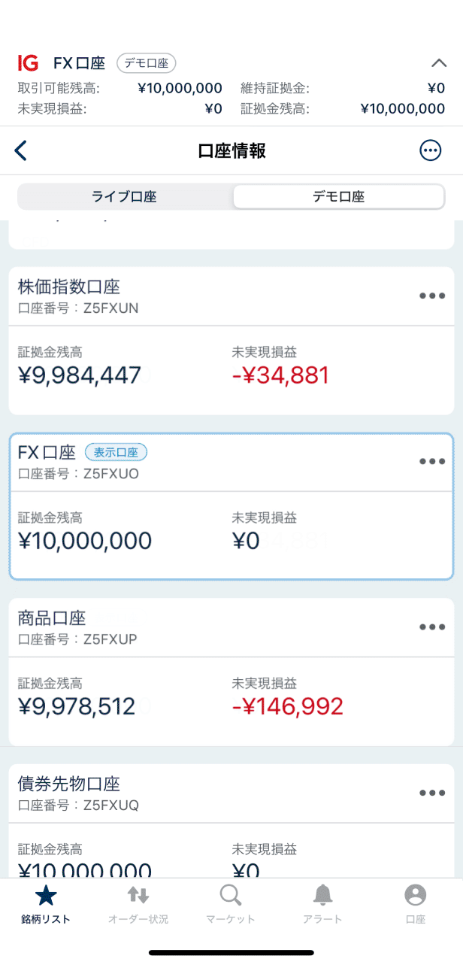Tap the IG logo in header
Screen dimensions: 463x980
point(28,62)
